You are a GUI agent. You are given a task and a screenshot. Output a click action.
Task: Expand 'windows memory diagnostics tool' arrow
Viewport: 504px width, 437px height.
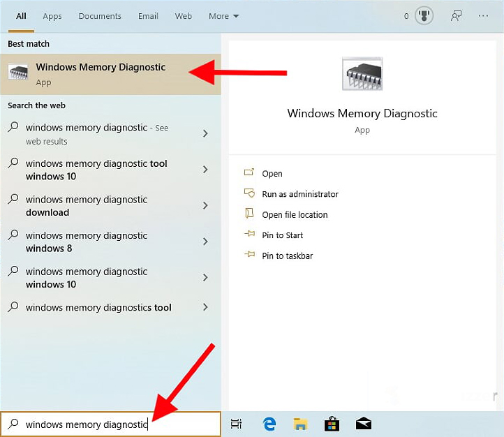(x=205, y=307)
